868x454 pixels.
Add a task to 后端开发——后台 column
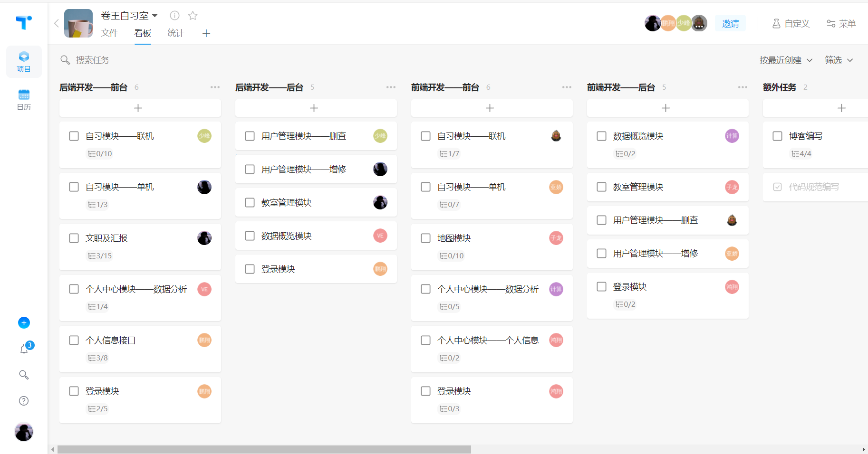(316, 108)
